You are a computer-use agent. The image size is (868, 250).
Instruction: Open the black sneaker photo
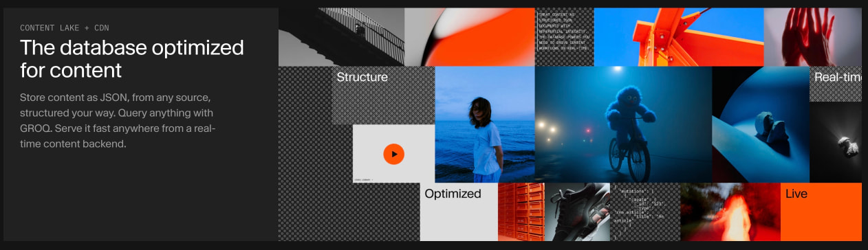577,212
